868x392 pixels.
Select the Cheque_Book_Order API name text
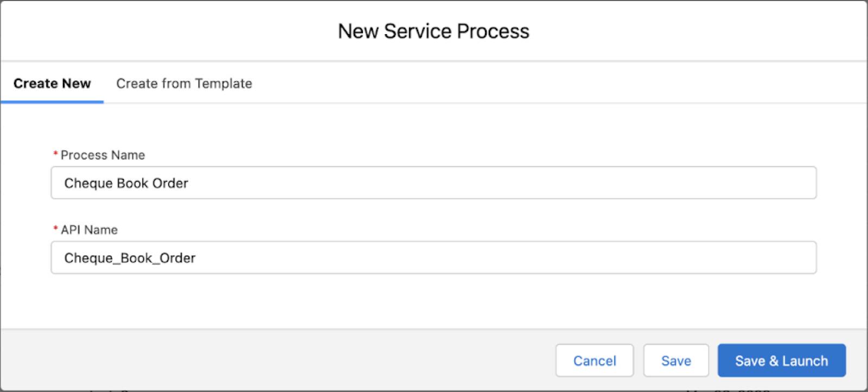point(129,258)
